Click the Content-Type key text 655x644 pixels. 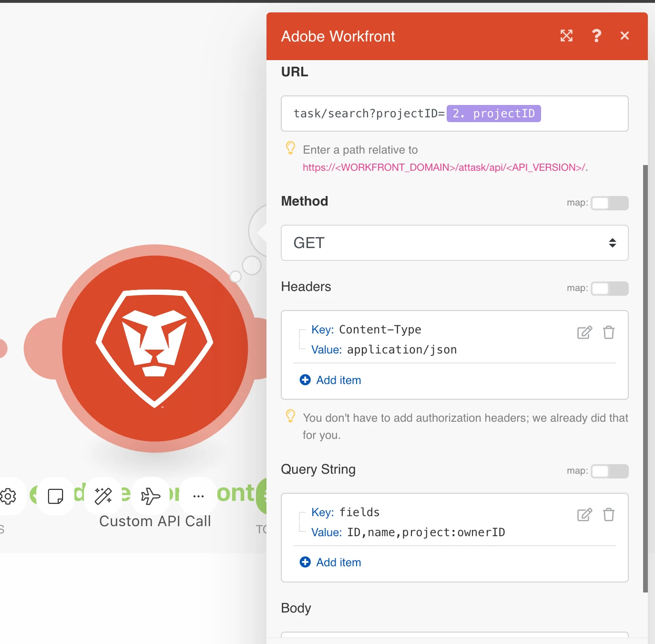[x=380, y=330]
